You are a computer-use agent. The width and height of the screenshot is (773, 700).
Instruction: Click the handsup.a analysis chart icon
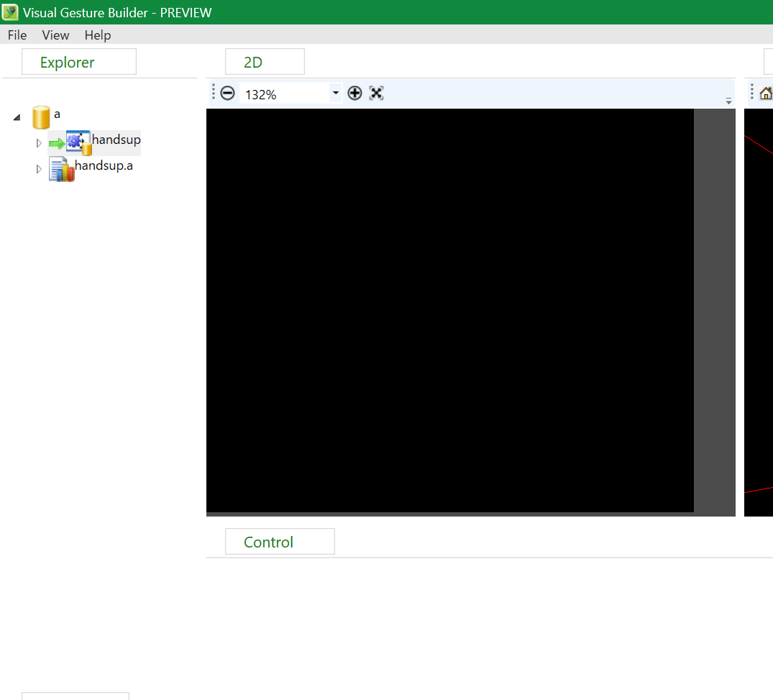coord(62,169)
